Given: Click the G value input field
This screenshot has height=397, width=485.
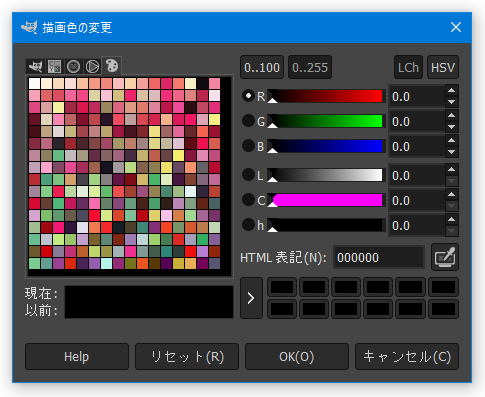Looking at the screenshot, I should click(x=417, y=121).
